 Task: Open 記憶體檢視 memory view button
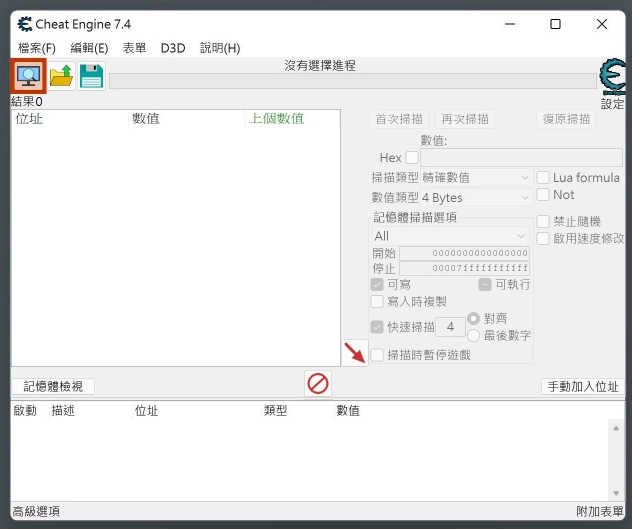click(53, 386)
